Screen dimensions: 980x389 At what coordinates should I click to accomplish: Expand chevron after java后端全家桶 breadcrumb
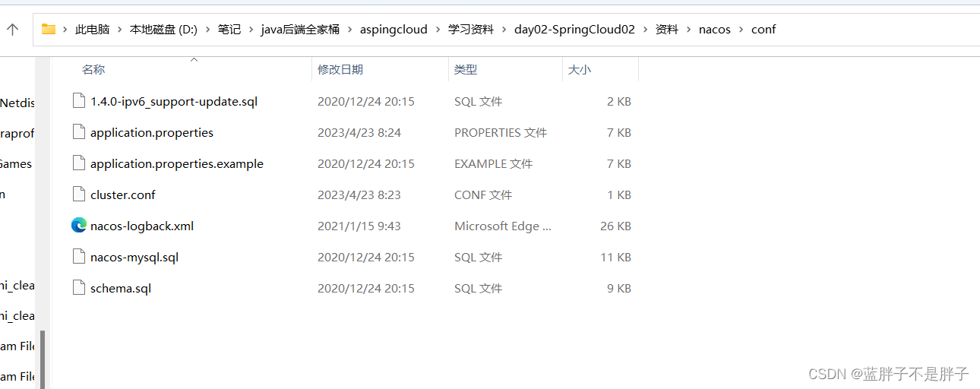[x=350, y=30]
